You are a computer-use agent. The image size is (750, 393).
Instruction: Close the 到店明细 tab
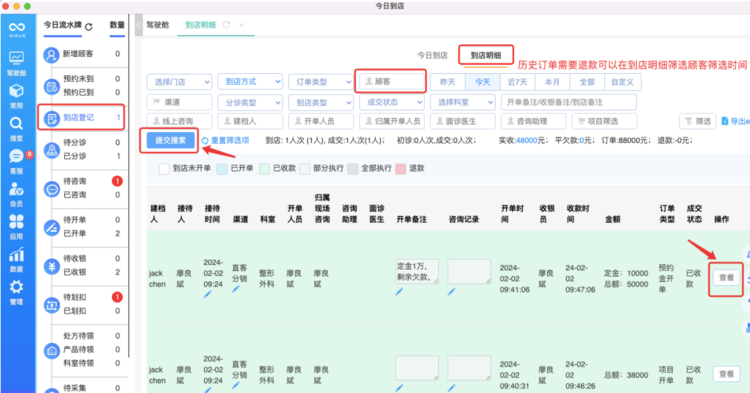click(x=242, y=25)
